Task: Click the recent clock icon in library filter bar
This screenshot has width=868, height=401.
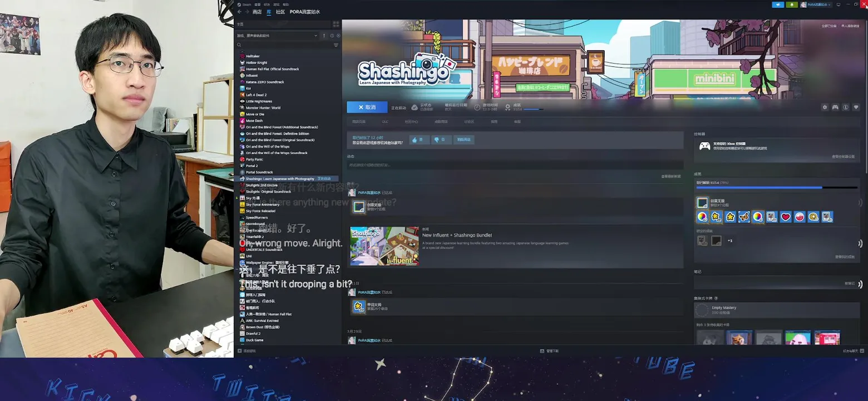Action: [x=332, y=36]
